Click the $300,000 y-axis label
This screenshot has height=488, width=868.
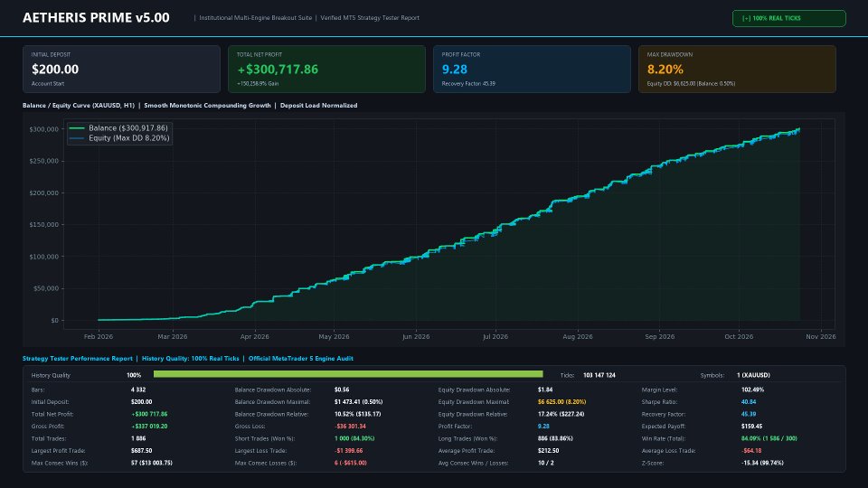point(43,129)
